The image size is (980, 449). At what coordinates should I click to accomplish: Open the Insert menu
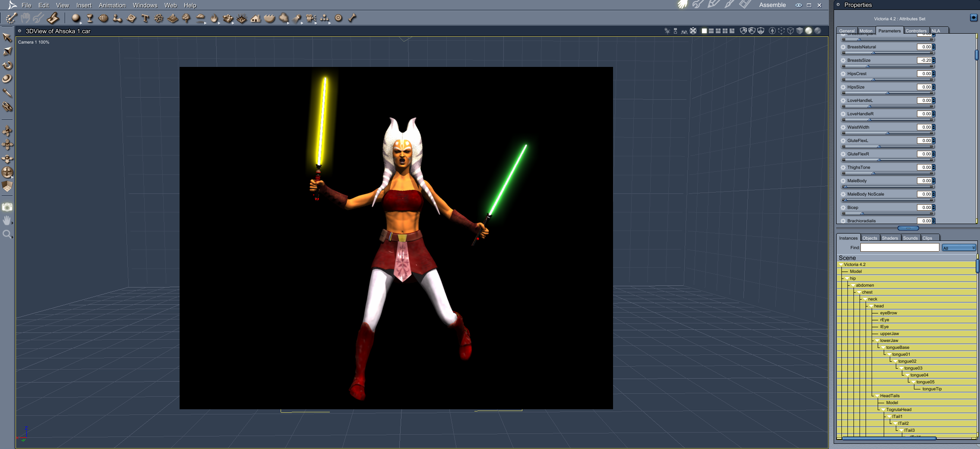84,5
